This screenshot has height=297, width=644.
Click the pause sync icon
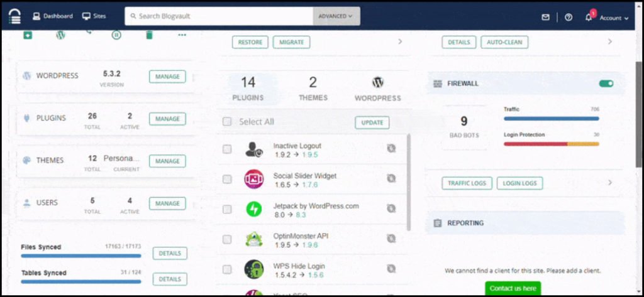click(116, 35)
